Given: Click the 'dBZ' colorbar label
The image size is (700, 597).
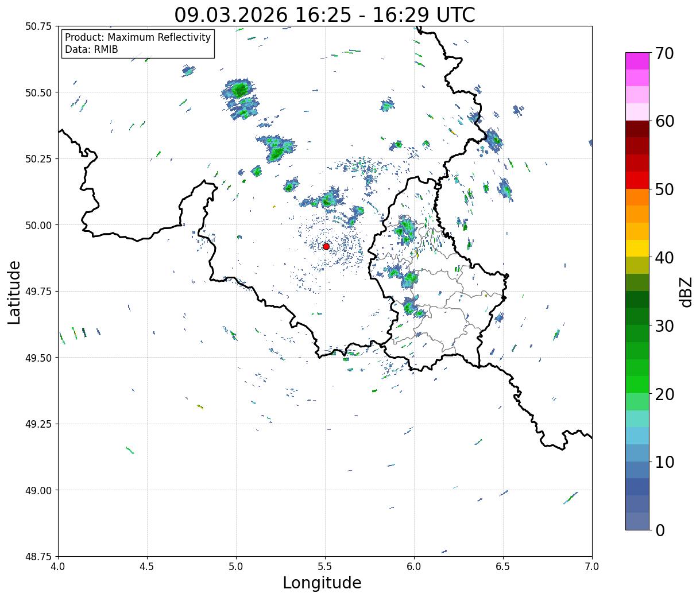Looking at the screenshot, I should click(x=686, y=292).
